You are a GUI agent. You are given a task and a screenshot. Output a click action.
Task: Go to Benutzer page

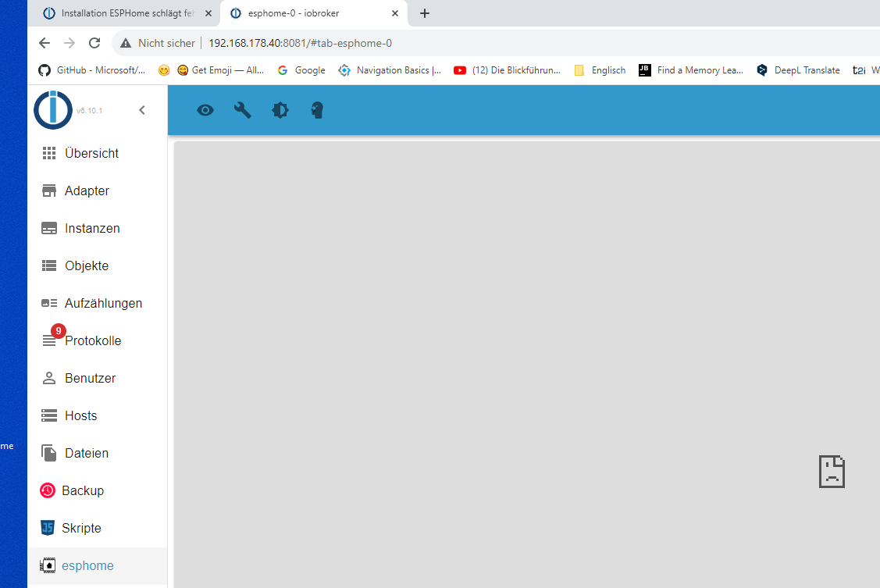(x=97, y=378)
